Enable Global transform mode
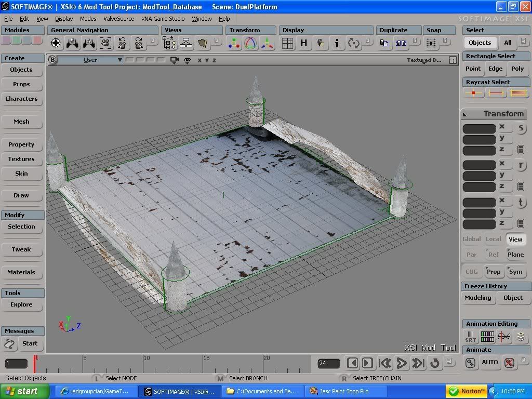 (472, 239)
